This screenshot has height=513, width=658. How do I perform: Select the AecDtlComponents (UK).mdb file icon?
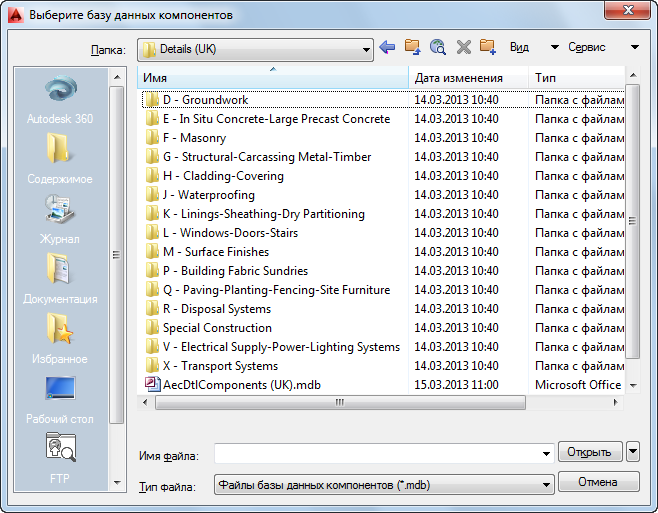[152, 385]
